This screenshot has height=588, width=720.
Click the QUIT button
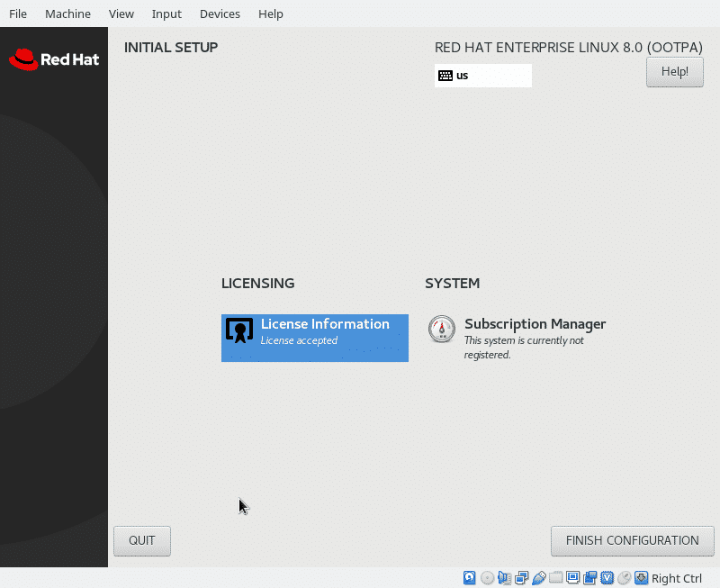[142, 540]
